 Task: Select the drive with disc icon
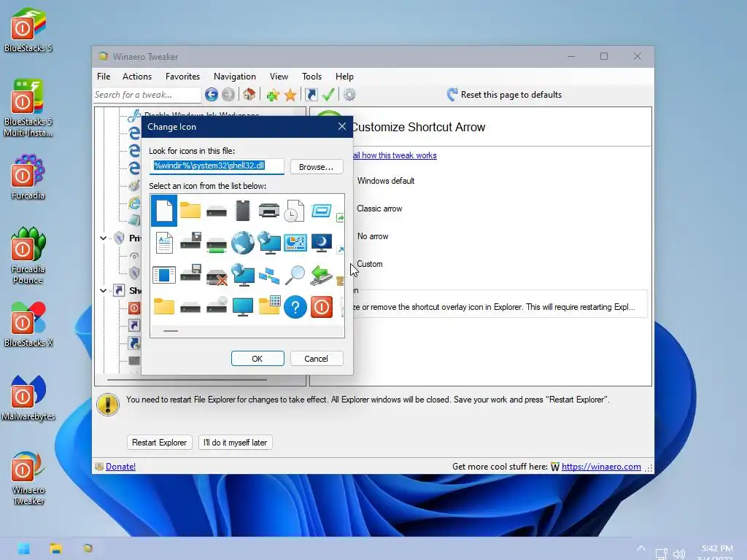(216, 306)
